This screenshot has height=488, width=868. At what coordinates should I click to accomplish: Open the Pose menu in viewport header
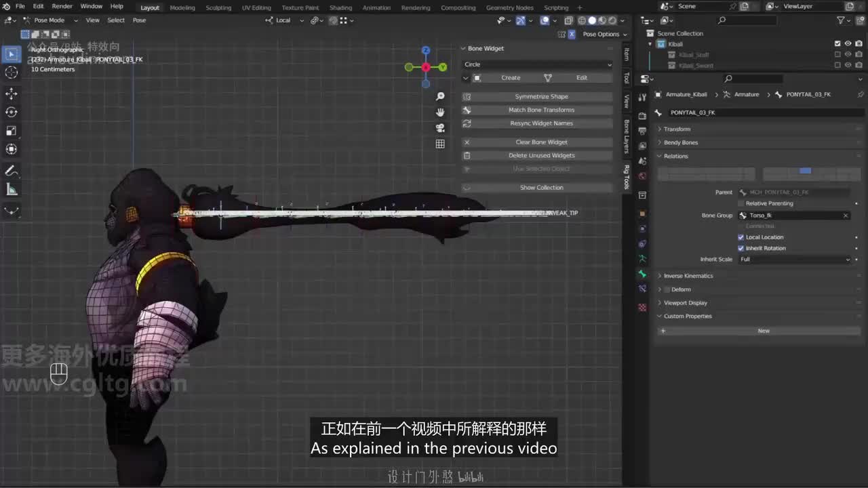(x=139, y=20)
